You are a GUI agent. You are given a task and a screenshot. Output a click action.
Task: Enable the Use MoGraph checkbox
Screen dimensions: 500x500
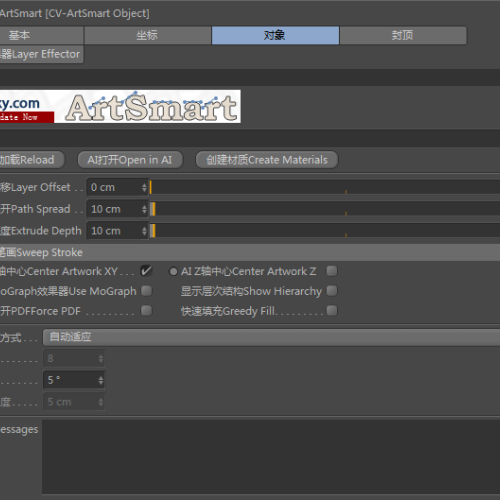point(146,291)
